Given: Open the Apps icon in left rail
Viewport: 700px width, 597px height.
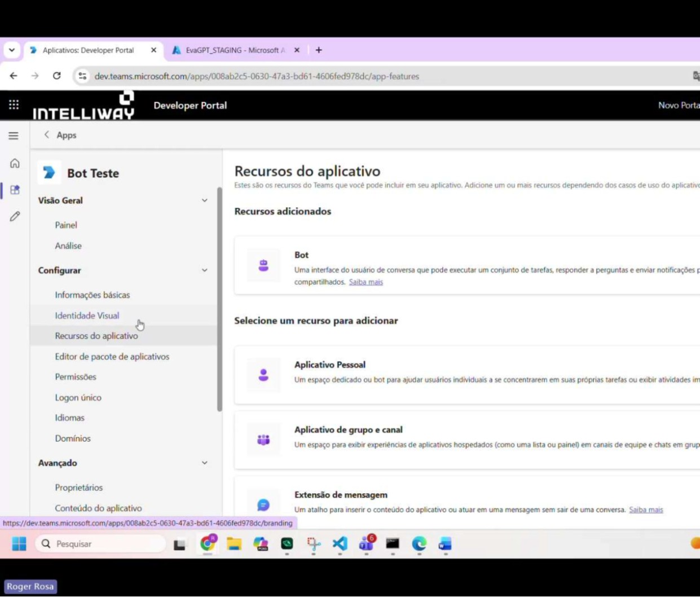Looking at the screenshot, I should coord(15,190).
